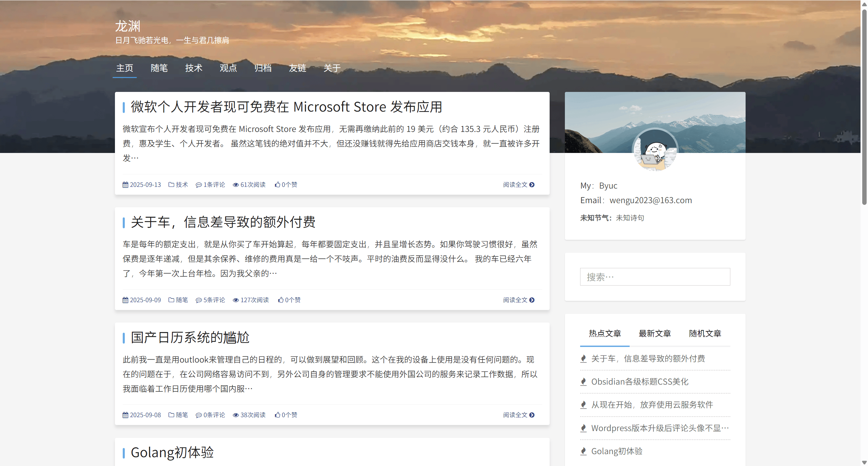Click the 龙渊 site title
This screenshot has width=868, height=466.
click(128, 26)
